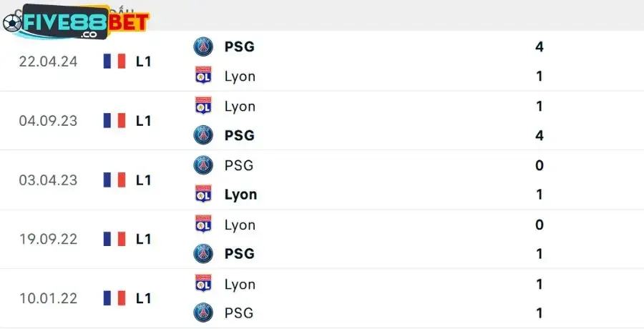Click French flag next to 22.04.24

(x=114, y=62)
